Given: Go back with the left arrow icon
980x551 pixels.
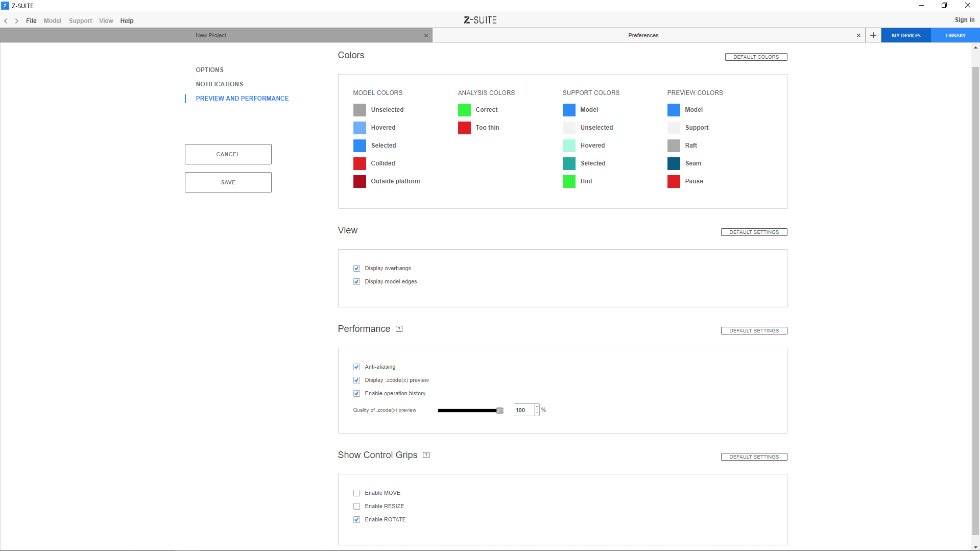Looking at the screenshot, I should pos(6,21).
